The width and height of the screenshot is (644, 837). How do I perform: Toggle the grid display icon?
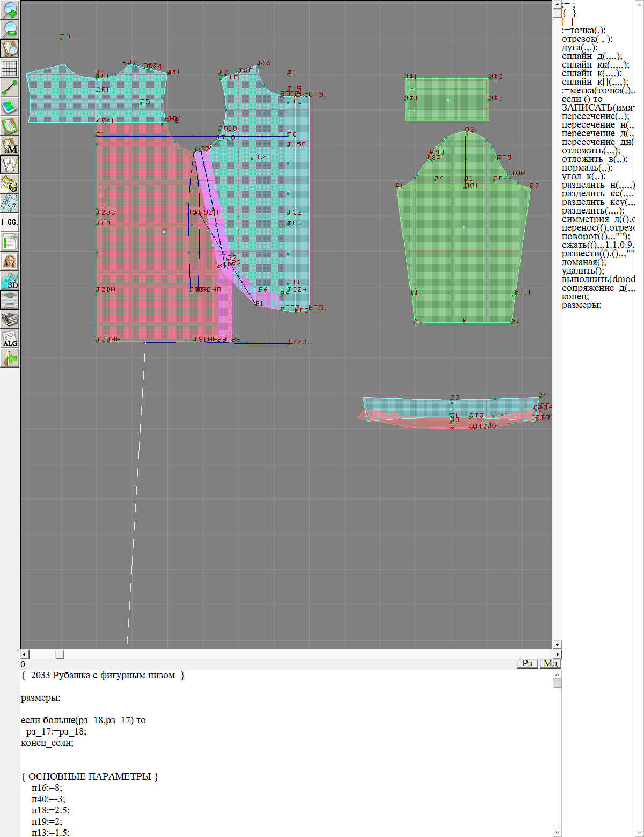point(10,68)
